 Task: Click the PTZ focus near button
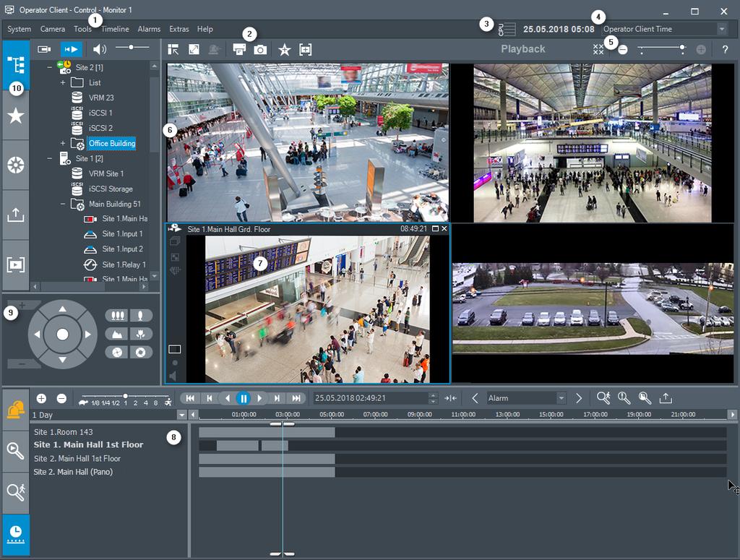click(141, 334)
